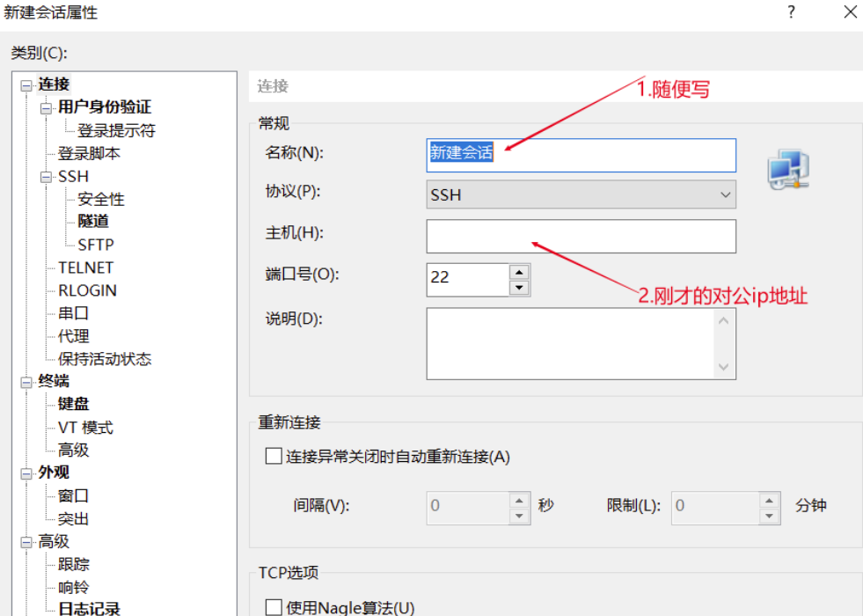Open 键盘 settings
Viewport: 863px width, 616px height.
73,404
